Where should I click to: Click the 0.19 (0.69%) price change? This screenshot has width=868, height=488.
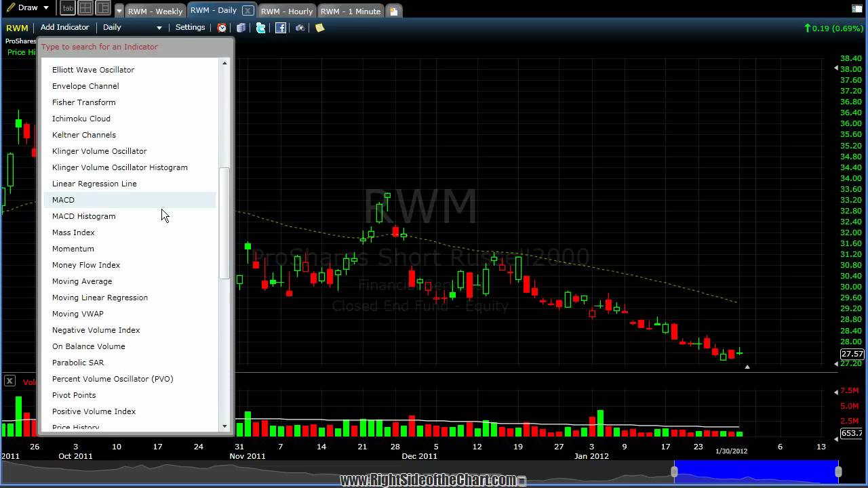click(833, 28)
